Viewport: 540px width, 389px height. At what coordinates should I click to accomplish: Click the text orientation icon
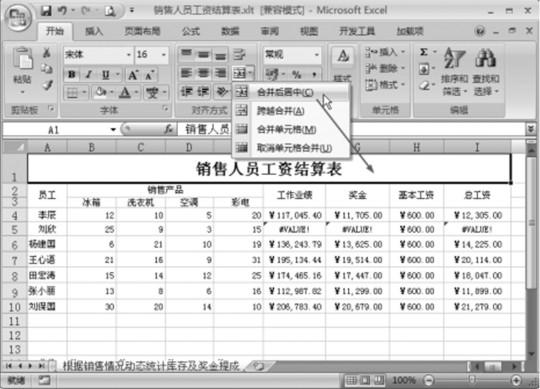pyautogui.click(x=221, y=92)
